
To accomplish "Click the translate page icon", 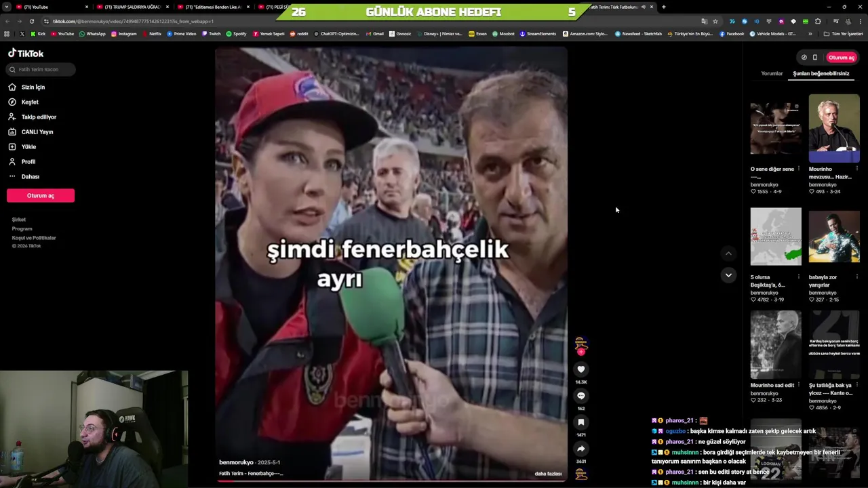I will 704,21.
